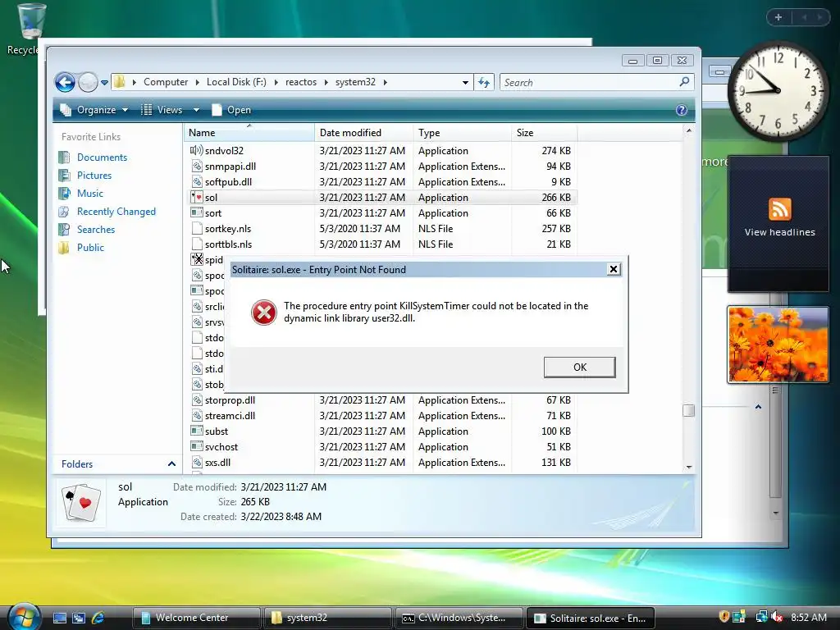This screenshot has height=630, width=840.
Task: Sort by the Name column header
Action: point(249,132)
